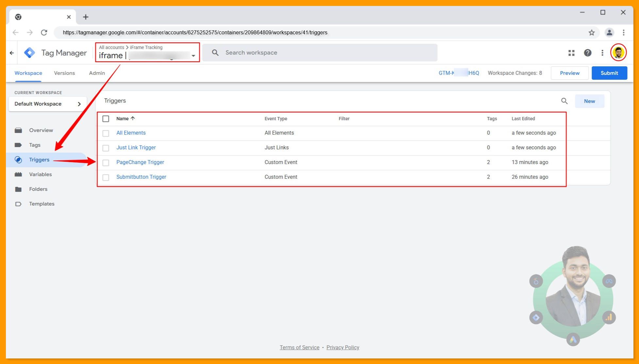Click the help question mark icon
Image resolution: width=639 pixels, height=364 pixels.
click(x=588, y=53)
